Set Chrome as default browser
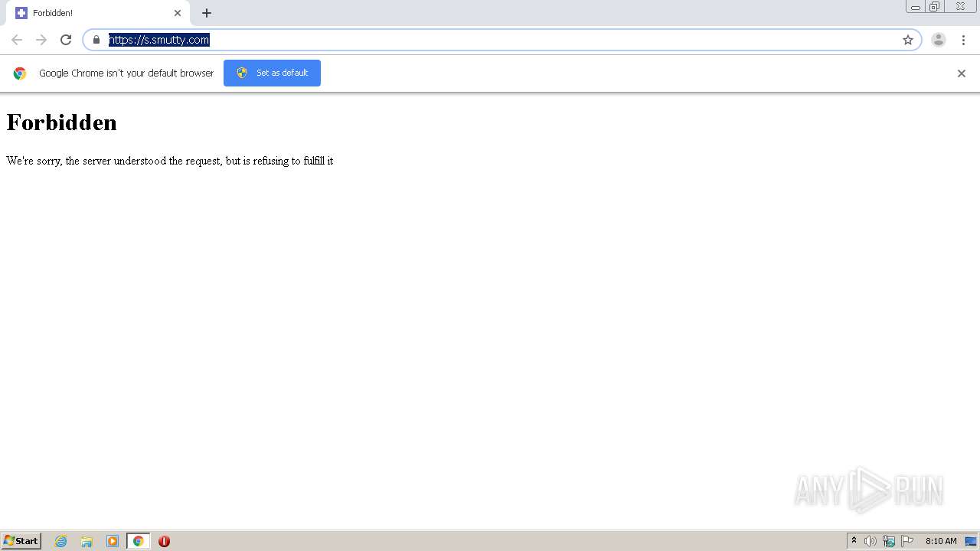Viewport: 980px width, 551px height. 272,73
